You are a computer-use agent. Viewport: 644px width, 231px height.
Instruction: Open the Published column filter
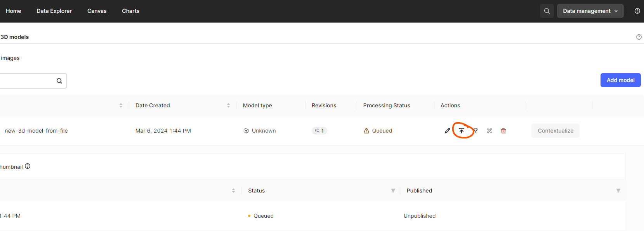click(618, 191)
